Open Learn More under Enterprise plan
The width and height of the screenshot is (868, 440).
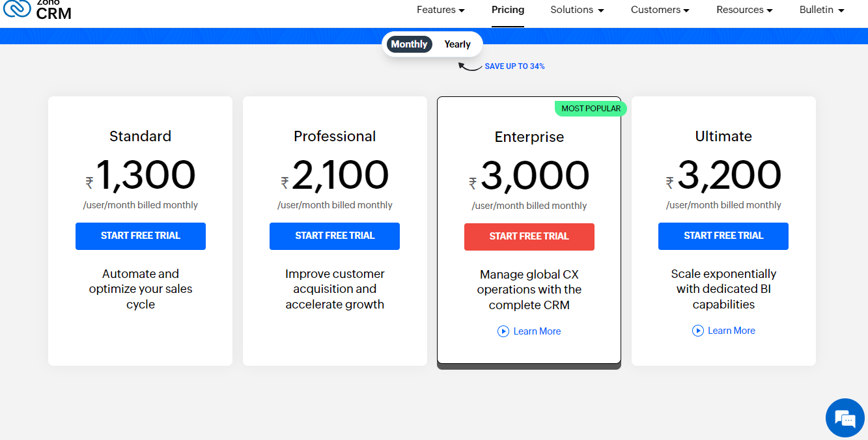(537, 331)
